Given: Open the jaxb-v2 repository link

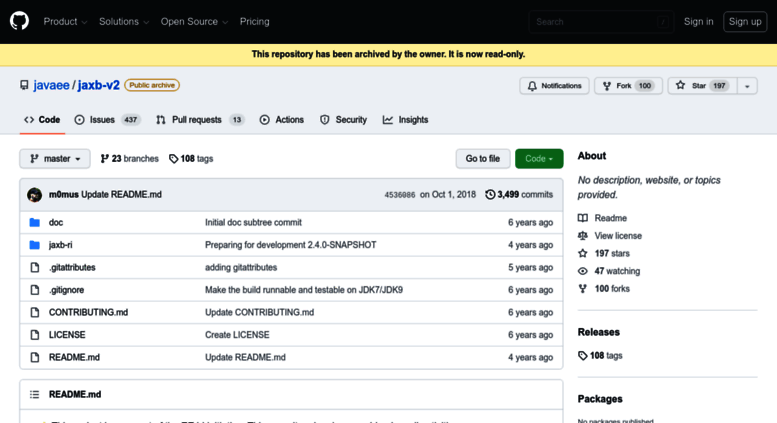Looking at the screenshot, I should [98, 85].
